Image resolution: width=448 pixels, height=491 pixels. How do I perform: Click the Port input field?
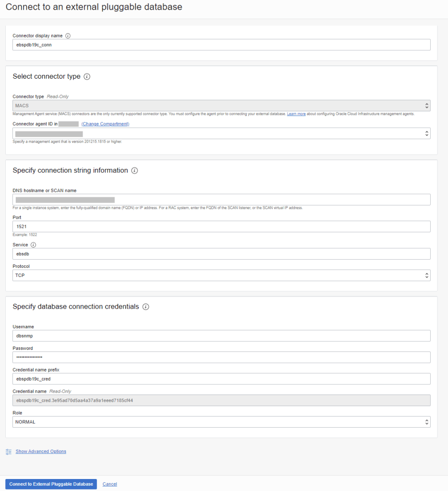click(221, 227)
